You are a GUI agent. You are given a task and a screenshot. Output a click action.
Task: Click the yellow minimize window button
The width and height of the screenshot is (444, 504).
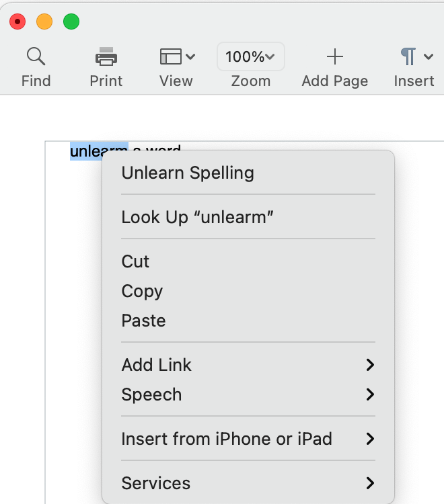[x=44, y=22]
